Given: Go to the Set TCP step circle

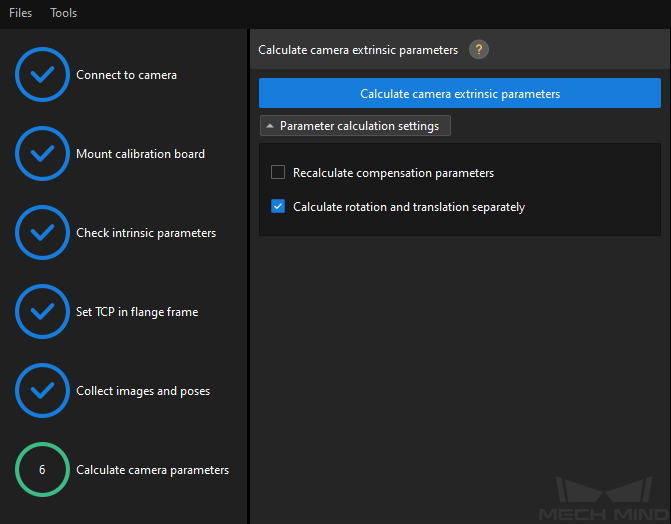Looking at the screenshot, I should 42,311.
